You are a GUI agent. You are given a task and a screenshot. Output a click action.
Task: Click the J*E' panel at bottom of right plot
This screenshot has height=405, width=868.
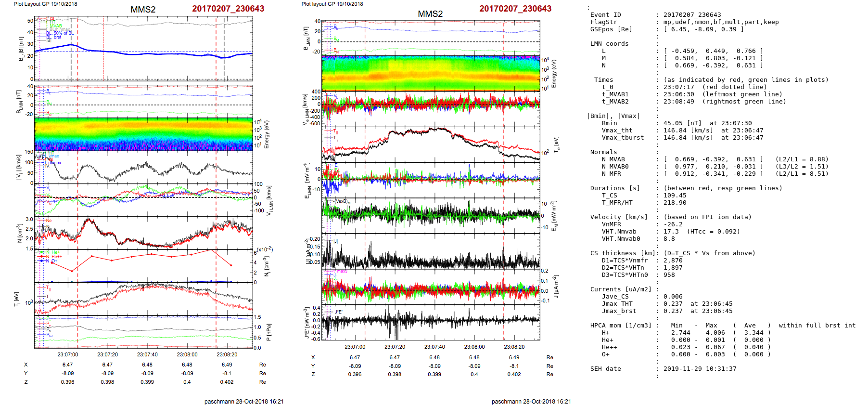[x=431, y=322]
